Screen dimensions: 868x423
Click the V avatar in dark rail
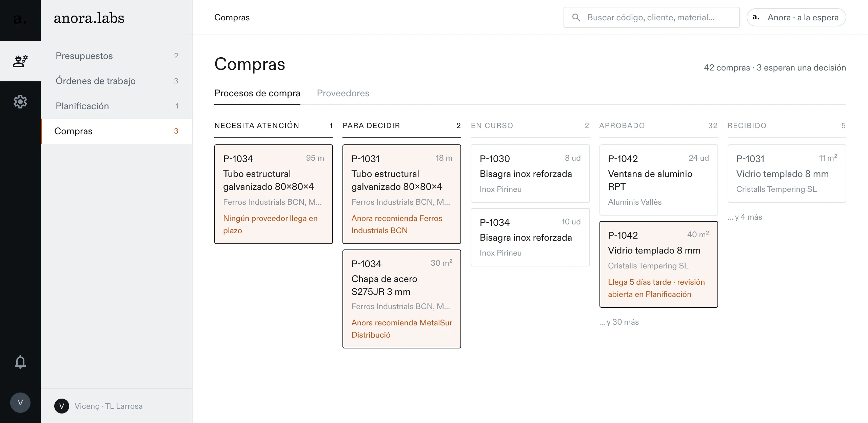pyautogui.click(x=20, y=403)
